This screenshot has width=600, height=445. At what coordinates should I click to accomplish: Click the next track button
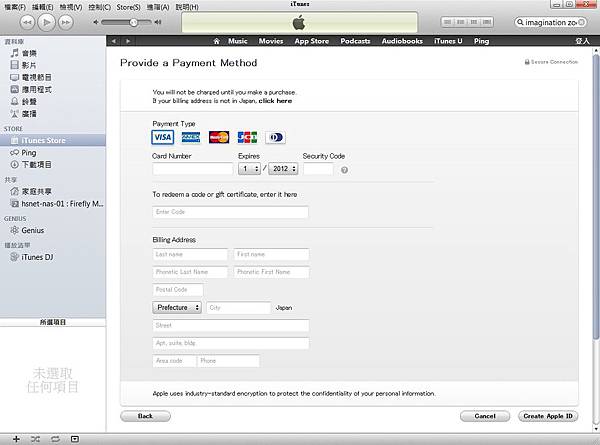click(x=65, y=22)
